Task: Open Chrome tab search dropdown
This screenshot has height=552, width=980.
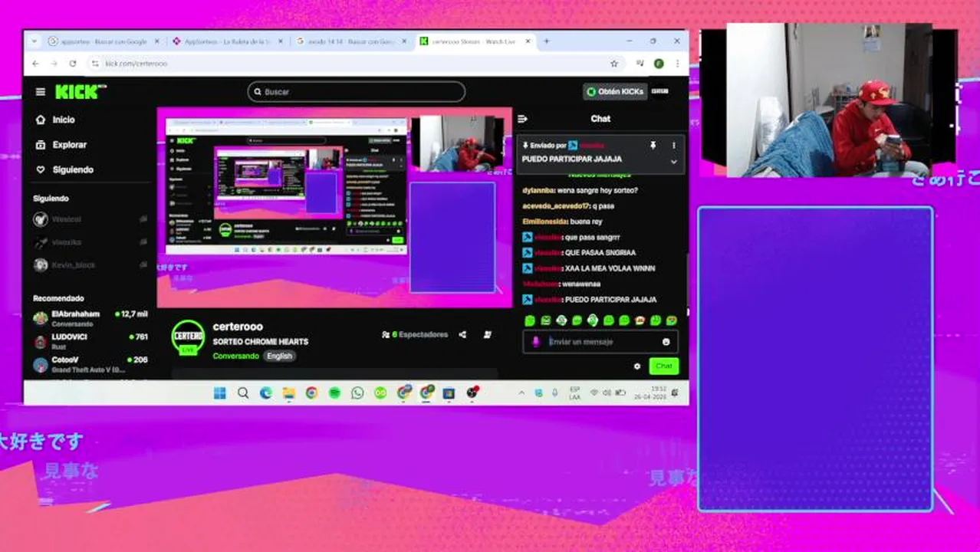Action: [x=34, y=41]
